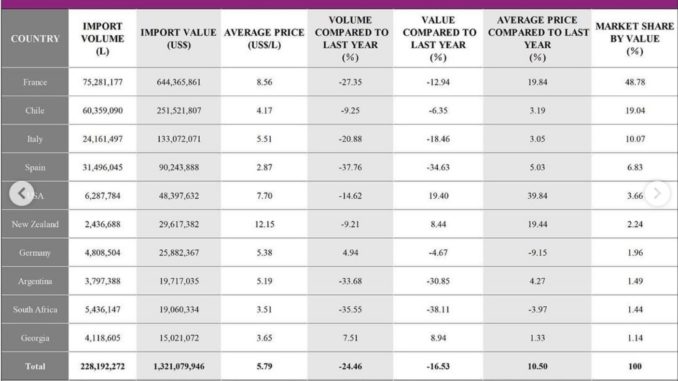678x381 pixels.
Task: Select the France row label
Action: 35,82
